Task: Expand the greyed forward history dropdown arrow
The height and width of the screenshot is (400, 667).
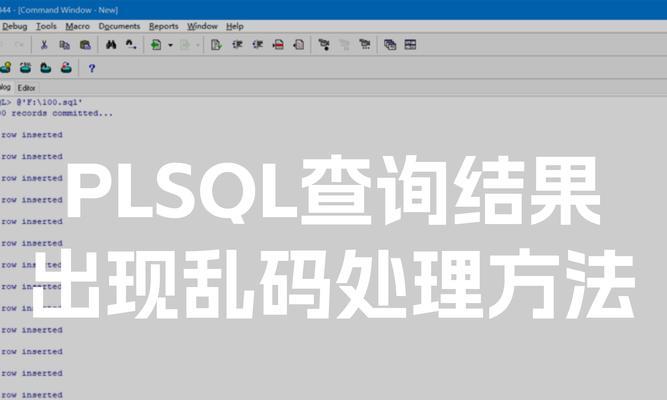Action: coord(198,45)
